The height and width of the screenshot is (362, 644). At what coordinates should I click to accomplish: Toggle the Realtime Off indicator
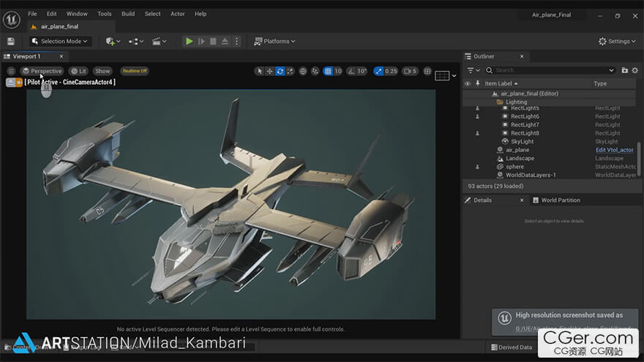135,71
